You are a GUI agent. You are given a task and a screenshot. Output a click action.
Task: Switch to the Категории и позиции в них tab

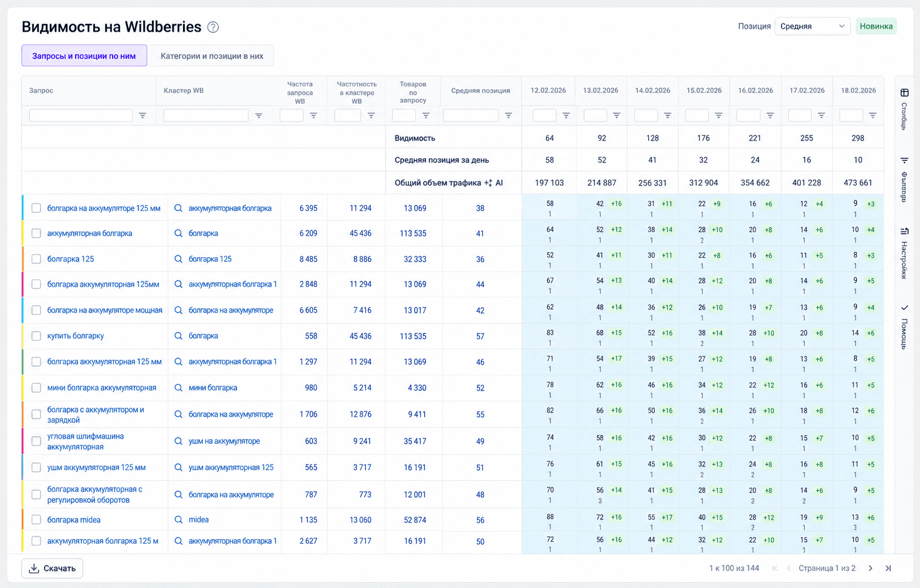coord(211,56)
